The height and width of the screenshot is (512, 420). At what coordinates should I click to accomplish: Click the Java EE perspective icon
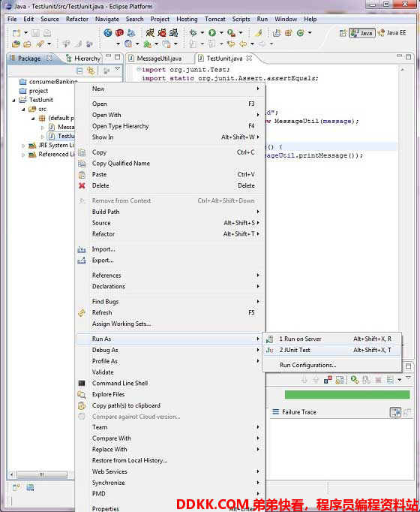pyautogui.click(x=381, y=33)
